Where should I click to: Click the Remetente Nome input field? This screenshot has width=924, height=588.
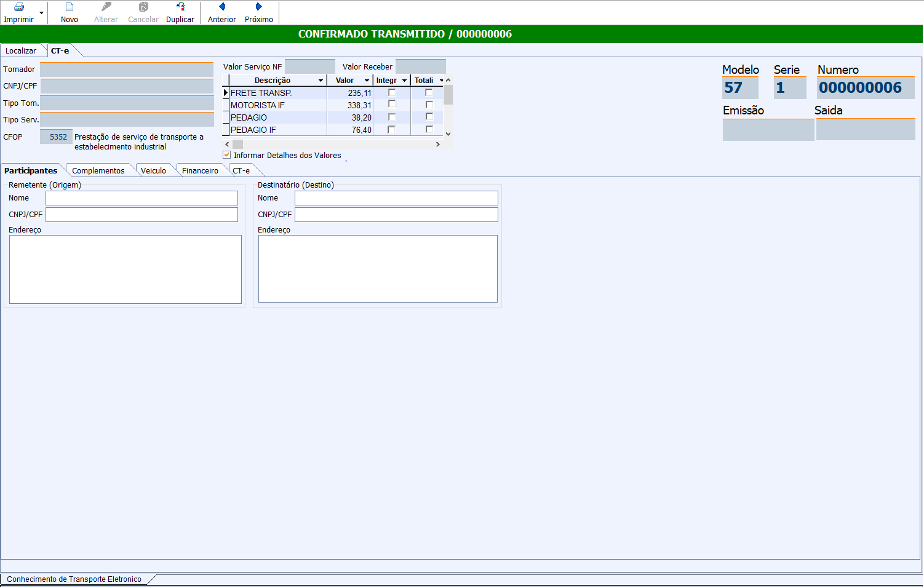click(x=141, y=198)
